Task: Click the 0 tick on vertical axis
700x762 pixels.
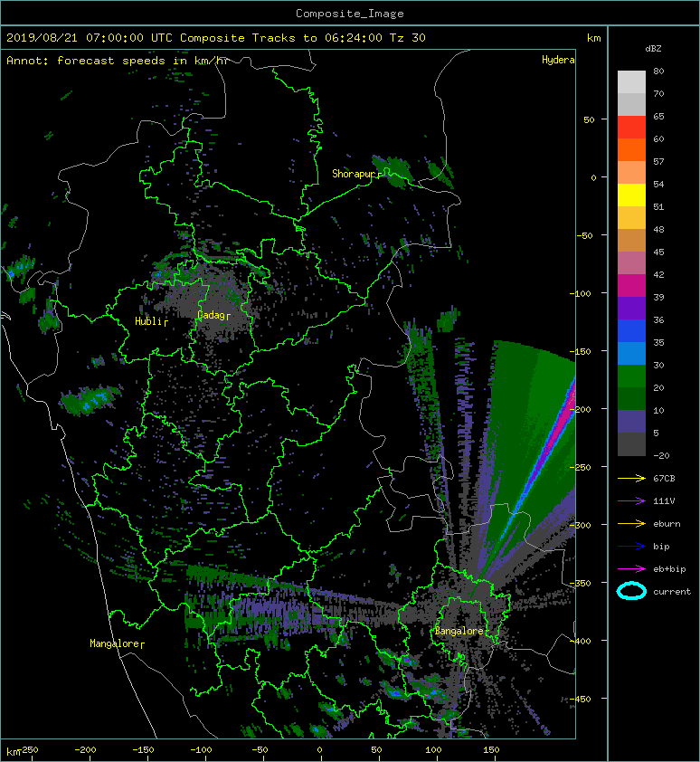Action: coord(593,177)
